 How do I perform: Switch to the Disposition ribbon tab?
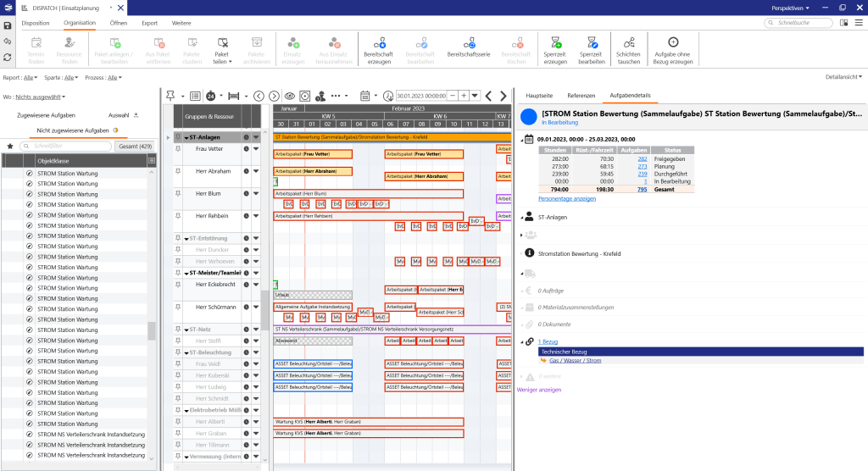click(35, 23)
